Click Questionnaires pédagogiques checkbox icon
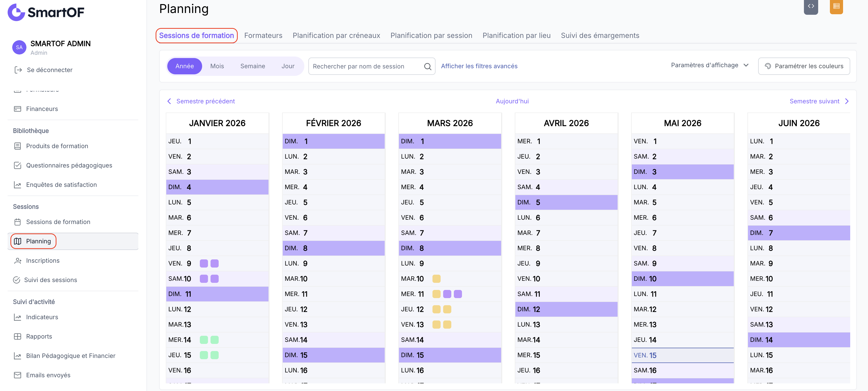This screenshot has width=868, height=391. pyautogui.click(x=18, y=165)
